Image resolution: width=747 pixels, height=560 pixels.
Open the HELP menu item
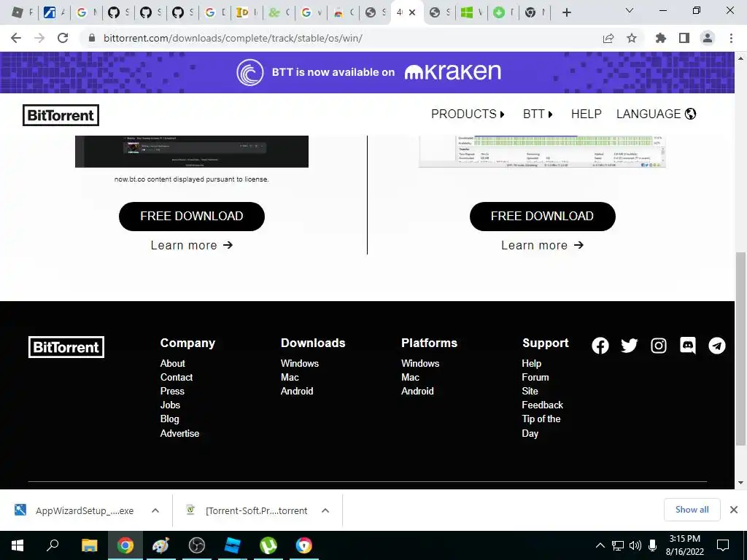[x=586, y=114]
